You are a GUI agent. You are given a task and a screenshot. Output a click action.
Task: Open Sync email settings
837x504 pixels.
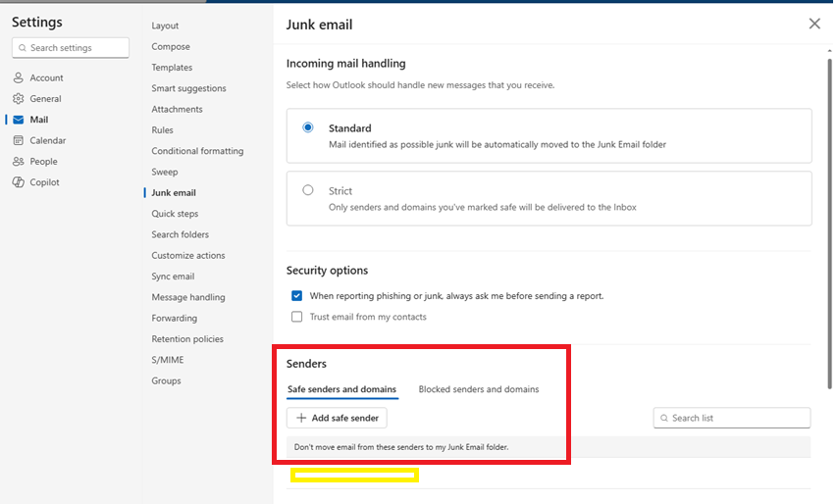173,277
